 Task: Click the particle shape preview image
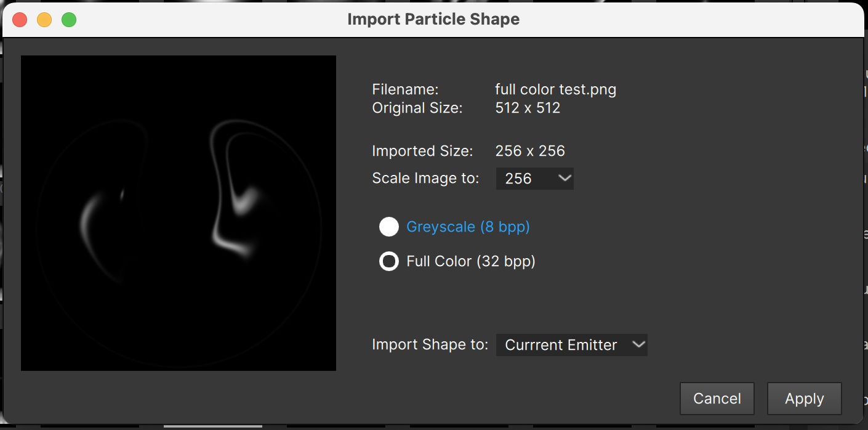(x=179, y=213)
